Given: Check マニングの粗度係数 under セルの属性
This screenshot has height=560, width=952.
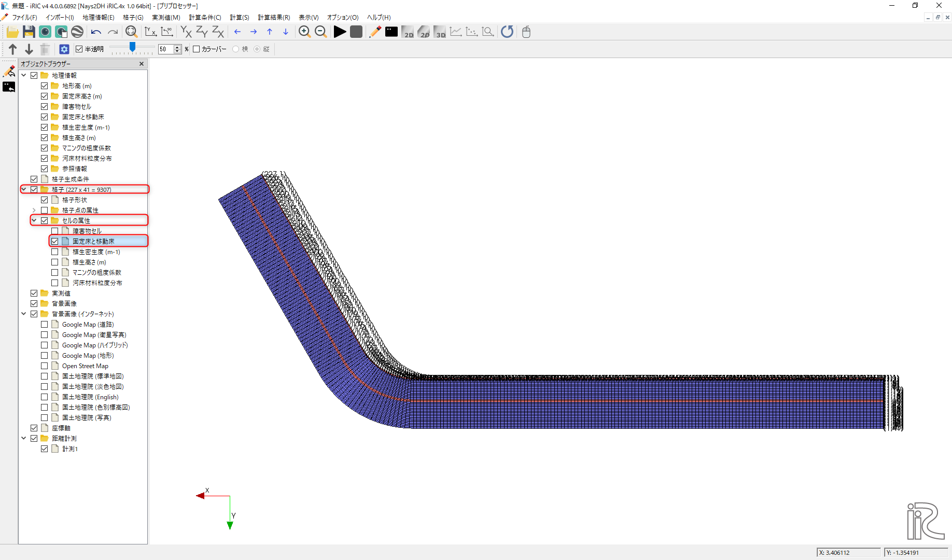Looking at the screenshot, I should (x=55, y=273).
